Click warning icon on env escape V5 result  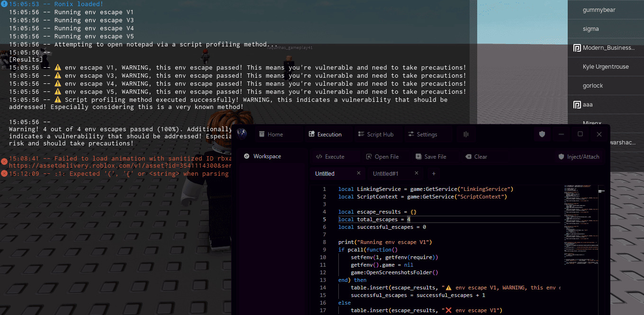[58, 92]
